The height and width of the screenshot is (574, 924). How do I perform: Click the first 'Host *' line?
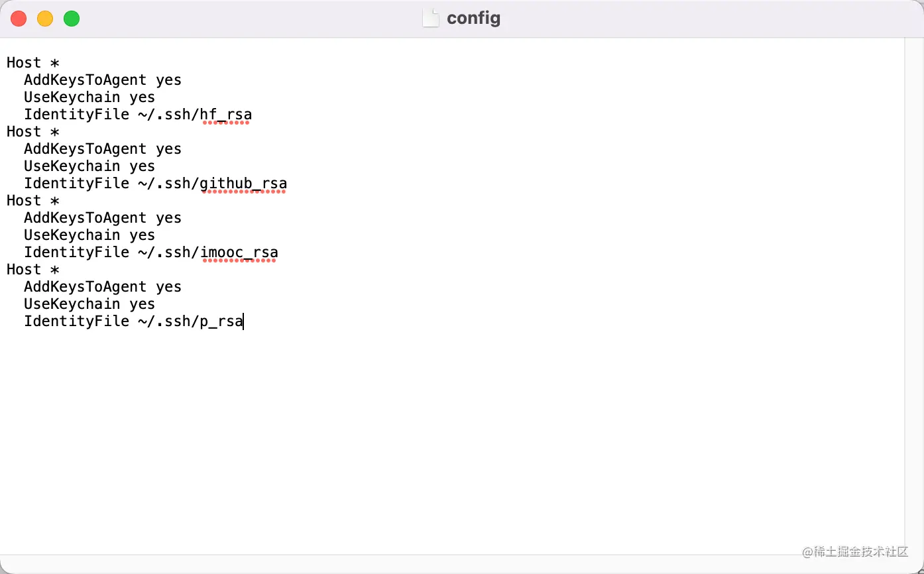click(33, 62)
